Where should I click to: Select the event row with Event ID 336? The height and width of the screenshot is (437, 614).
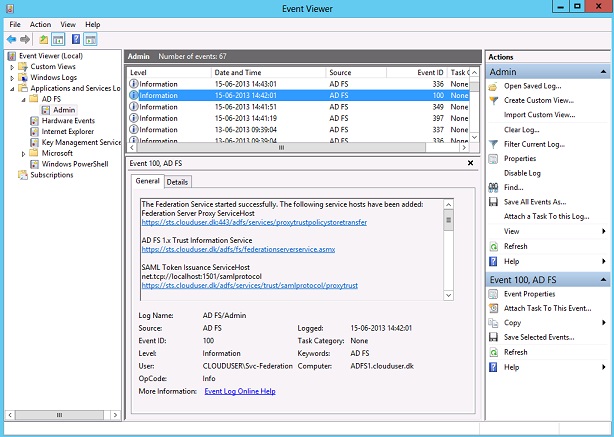(x=299, y=84)
